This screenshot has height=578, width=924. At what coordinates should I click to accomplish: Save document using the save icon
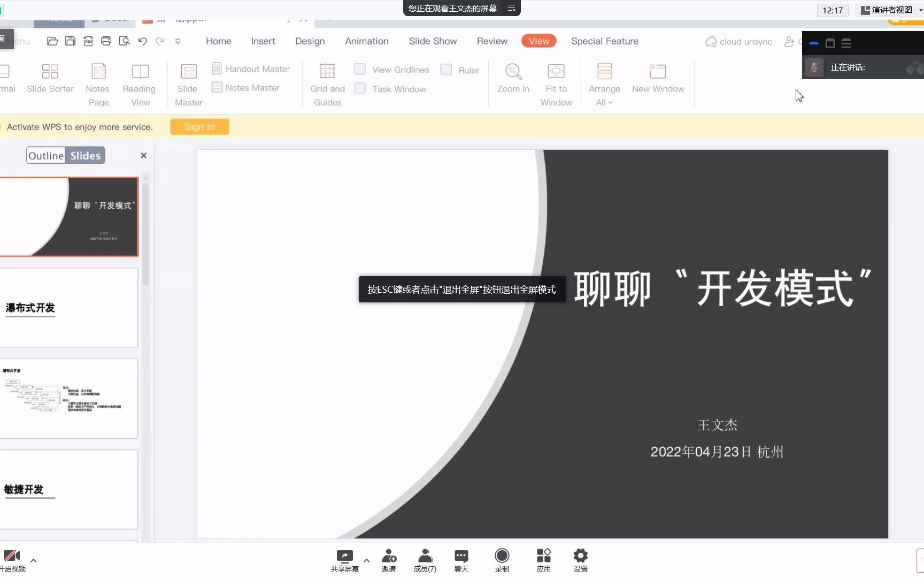pyautogui.click(x=70, y=41)
